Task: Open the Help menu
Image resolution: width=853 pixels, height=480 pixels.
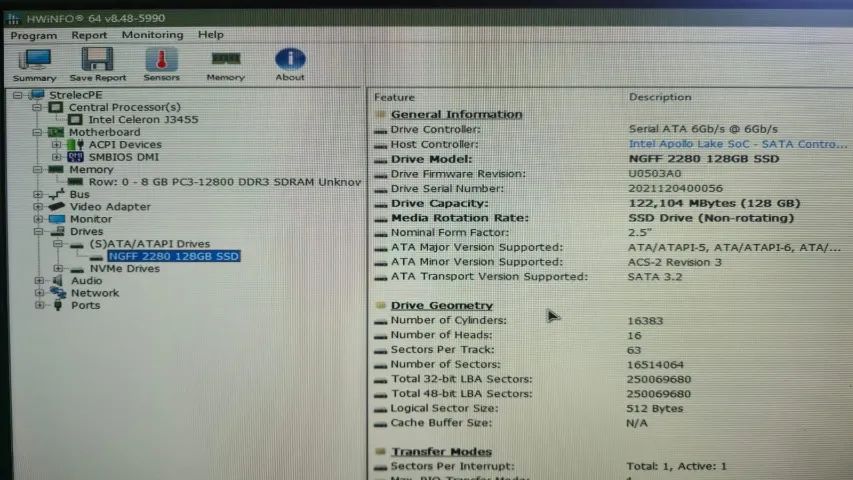Action: [x=211, y=35]
